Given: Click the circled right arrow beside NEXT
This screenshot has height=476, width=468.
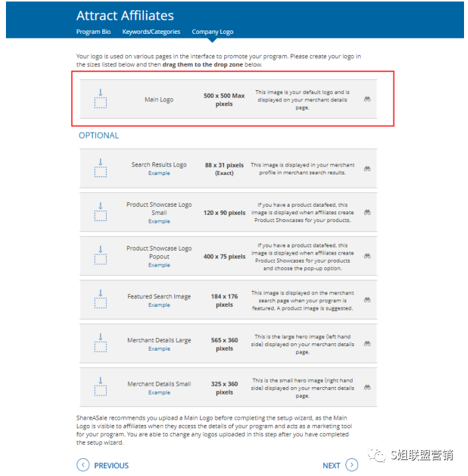Looking at the screenshot, I should click(352, 465).
